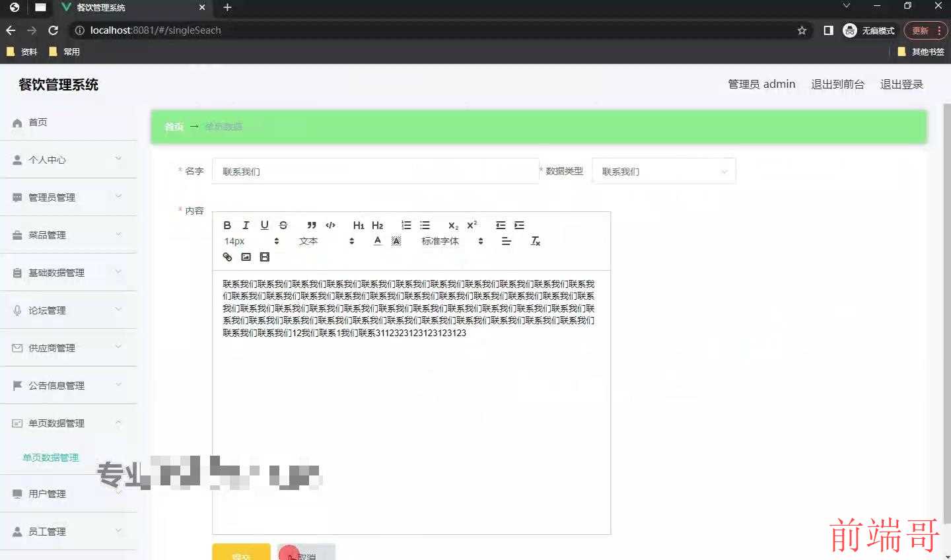Open the 常用 bookmarks folder
The height and width of the screenshot is (560, 951).
64,52
